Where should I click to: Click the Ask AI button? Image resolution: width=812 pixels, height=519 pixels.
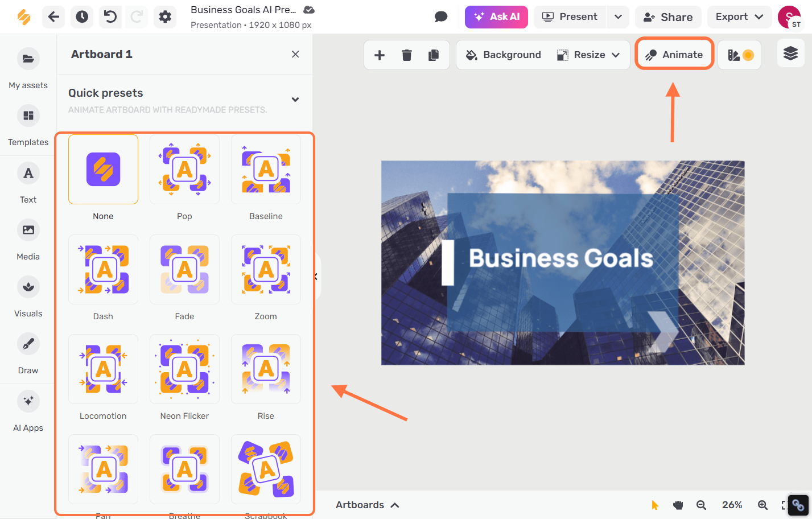coord(496,17)
